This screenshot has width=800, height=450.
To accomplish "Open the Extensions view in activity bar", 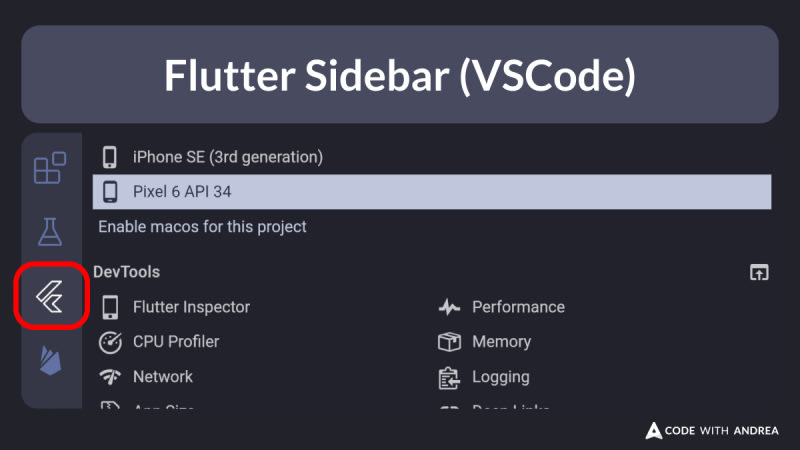I will click(50, 168).
